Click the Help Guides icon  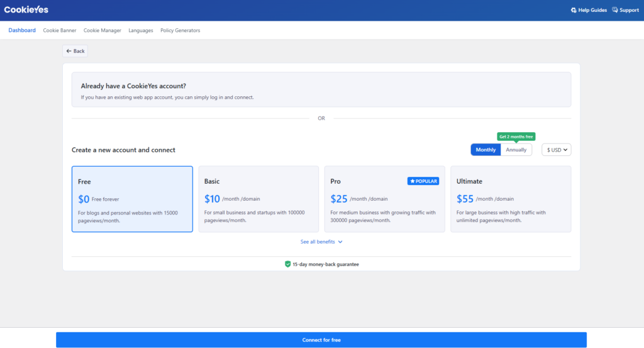pos(574,10)
